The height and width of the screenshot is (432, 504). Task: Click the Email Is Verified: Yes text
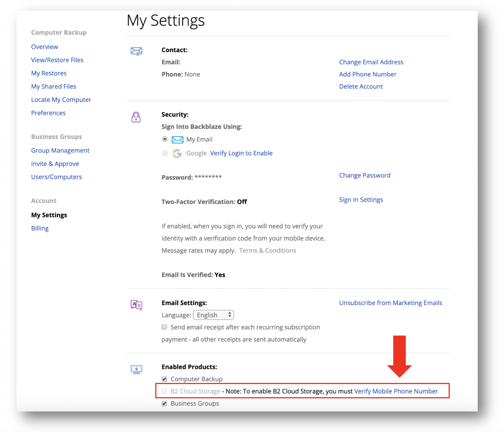[x=193, y=275]
